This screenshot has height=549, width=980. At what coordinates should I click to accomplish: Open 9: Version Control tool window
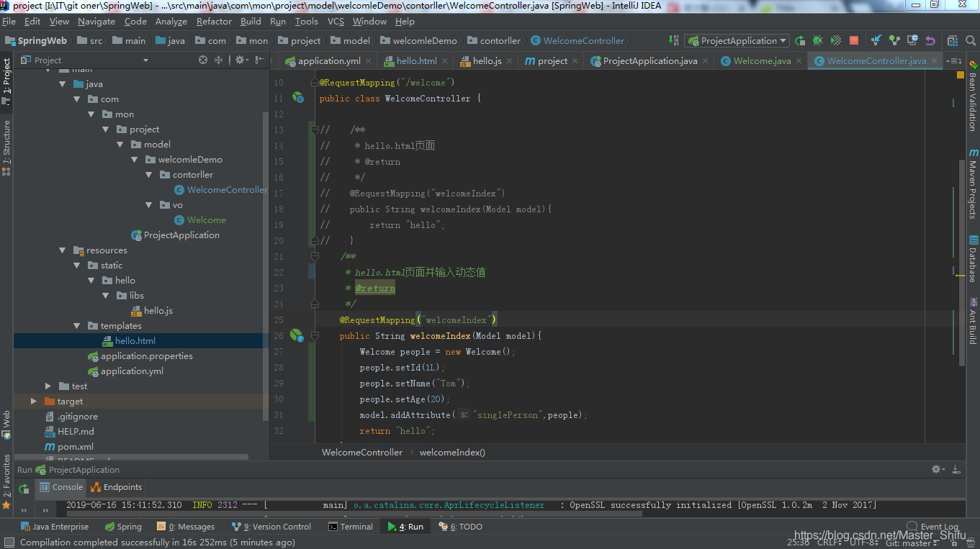[271, 527]
